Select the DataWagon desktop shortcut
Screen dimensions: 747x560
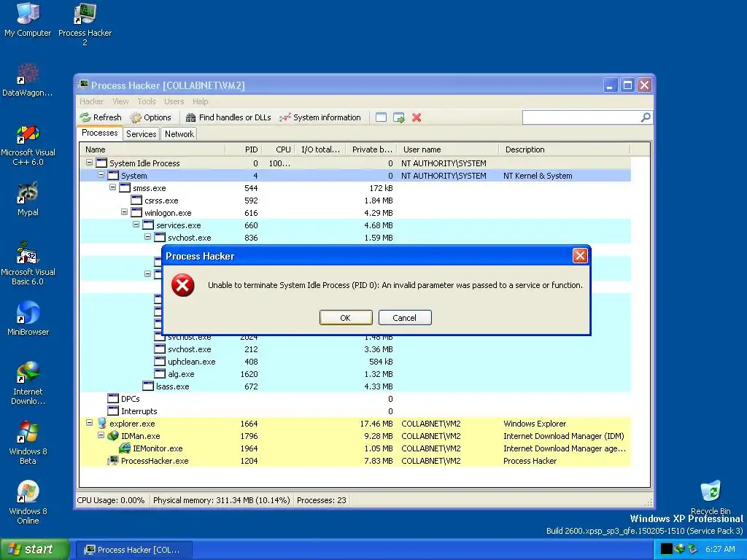click(28, 80)
